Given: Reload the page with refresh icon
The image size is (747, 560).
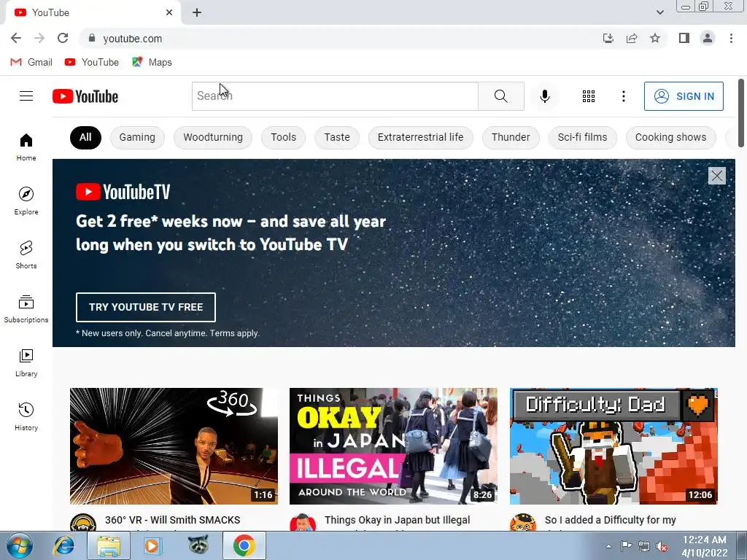Looking at the screenshot, I should tap(63, 38).
